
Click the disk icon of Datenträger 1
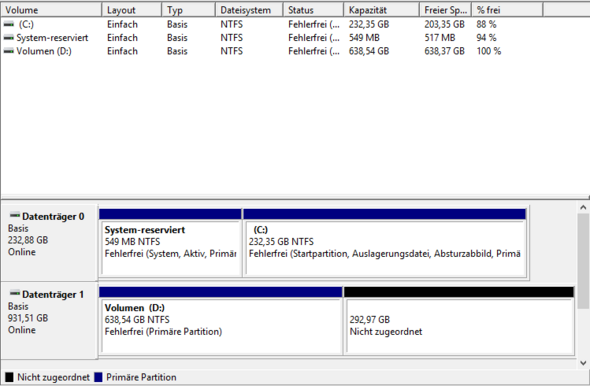pos(15,293)
